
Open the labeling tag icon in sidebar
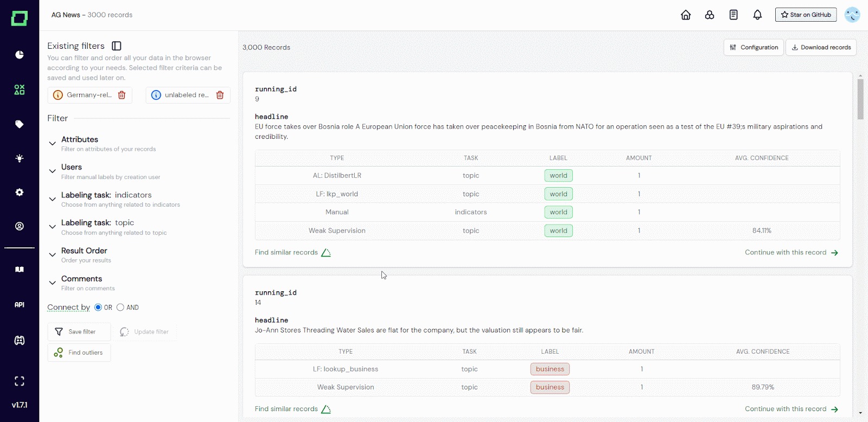coord(20,124)
